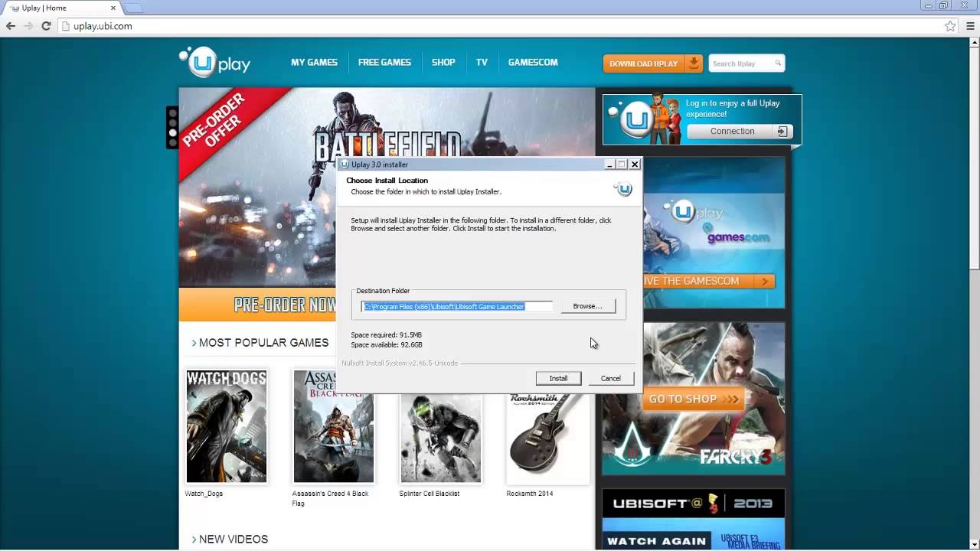Open GAMESCOM menu item
The width and height of the screenshot is (980, 551).
pos(533,63)
